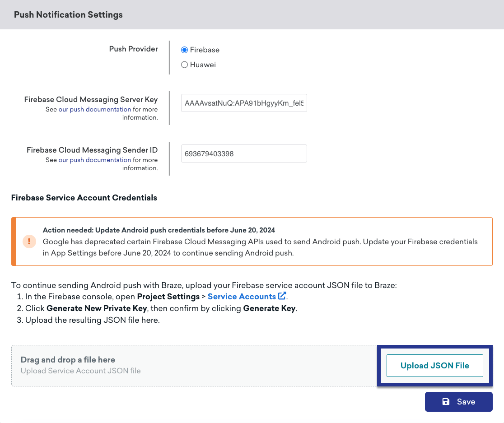Click the Push Notification Settings header
Viewport: 504px width, 423px height.
pos(68,14)
